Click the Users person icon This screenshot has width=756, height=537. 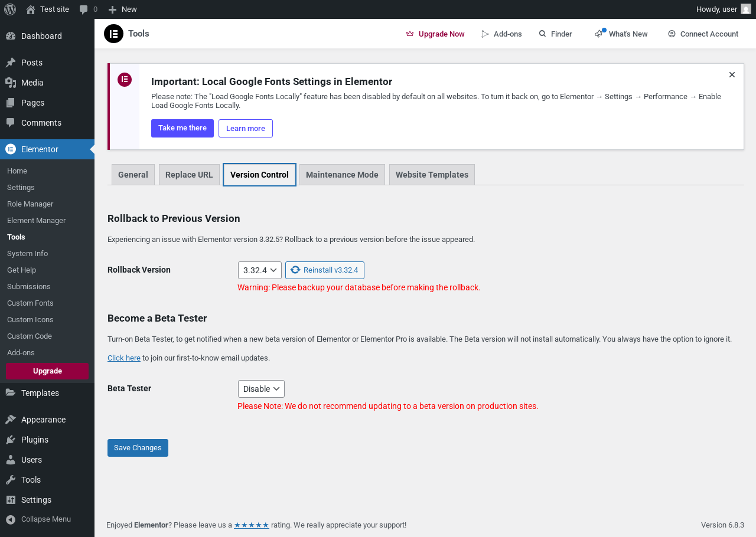tap(11, 460)
